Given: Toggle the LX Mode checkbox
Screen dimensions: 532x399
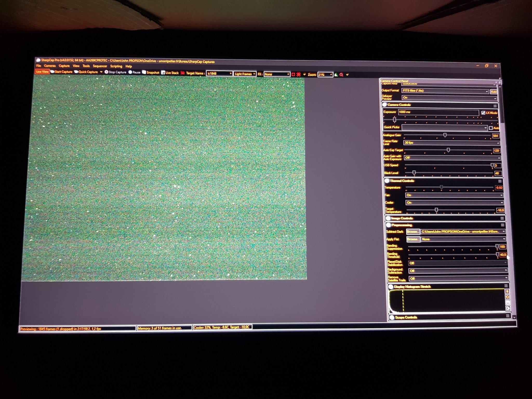Looking at the screenshot, I should pos(483,113).
